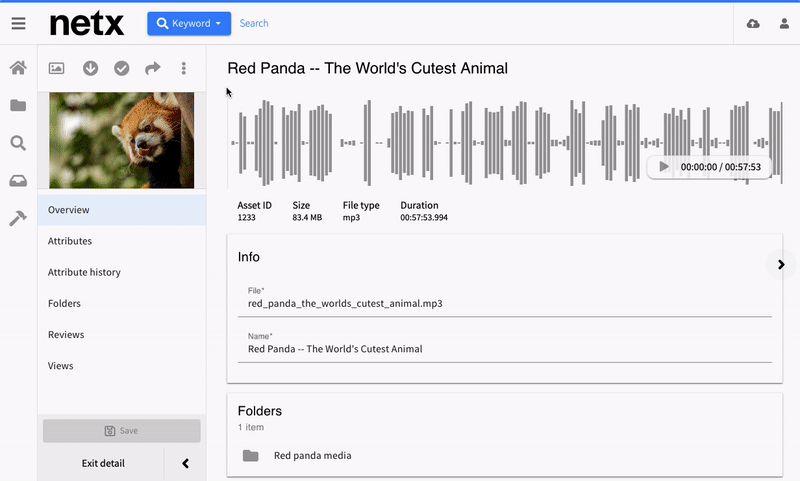Image resolution: width=800 pixels, height=481 pixels.
Task: Select the Attributes tab
Action: tap(122, 241)
